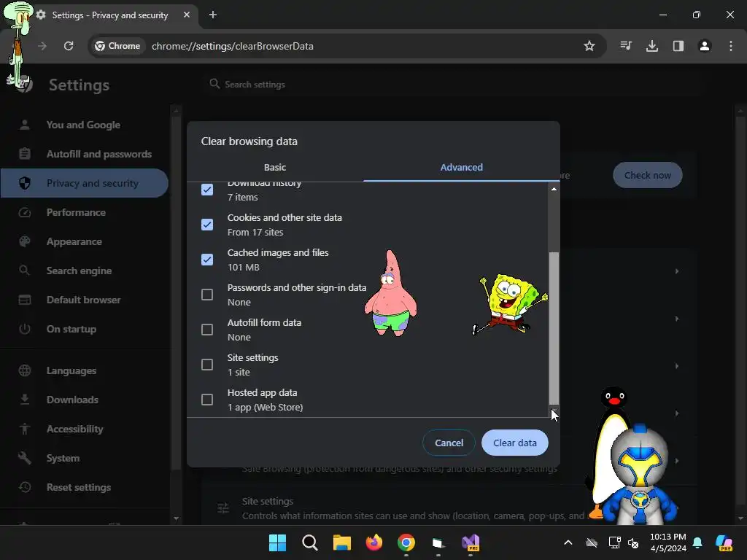Uncheck Download history checkbox
Viewport: 747px width, 560px height.
pos(207,190)
